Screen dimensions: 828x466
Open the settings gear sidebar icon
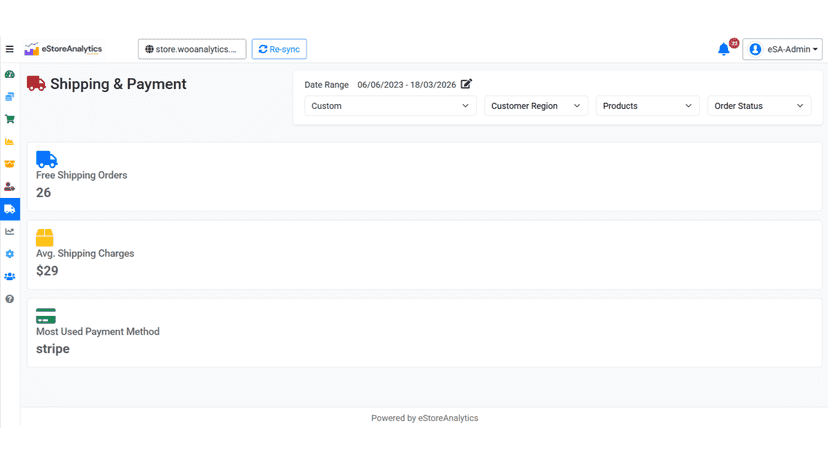click(10, 254)
